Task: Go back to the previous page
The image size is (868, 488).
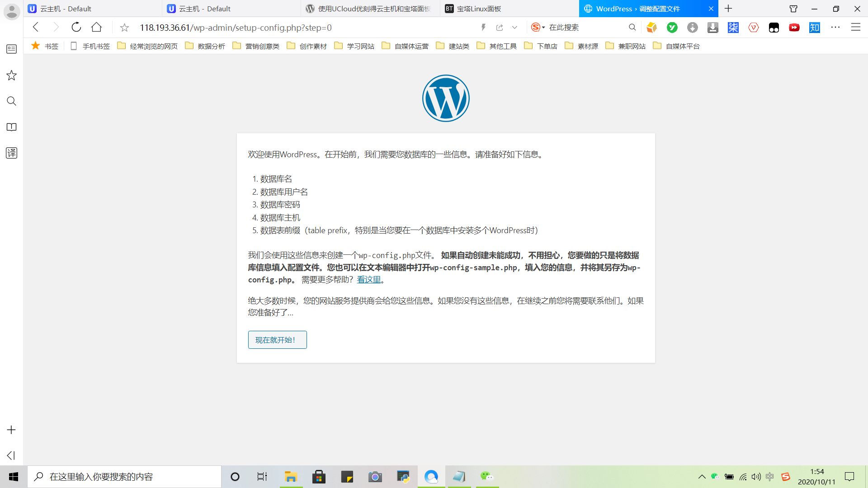Action: tap(36, 28)
